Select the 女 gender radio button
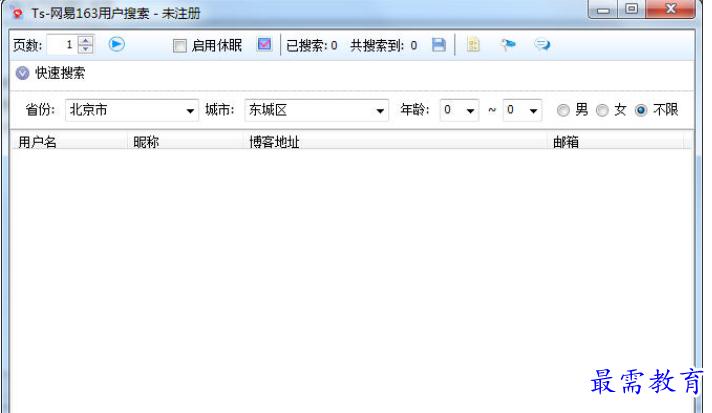The width and height of the screenshot is (712, 413). click(602, 110)
